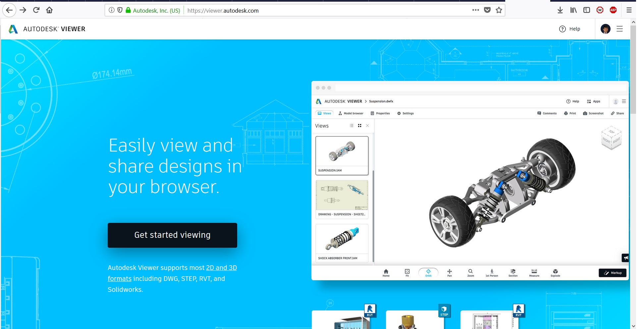This screenshot has height=329, width=644.
Task: Click scroll down arrow of page scrollbar
Action: pos(633,326)
